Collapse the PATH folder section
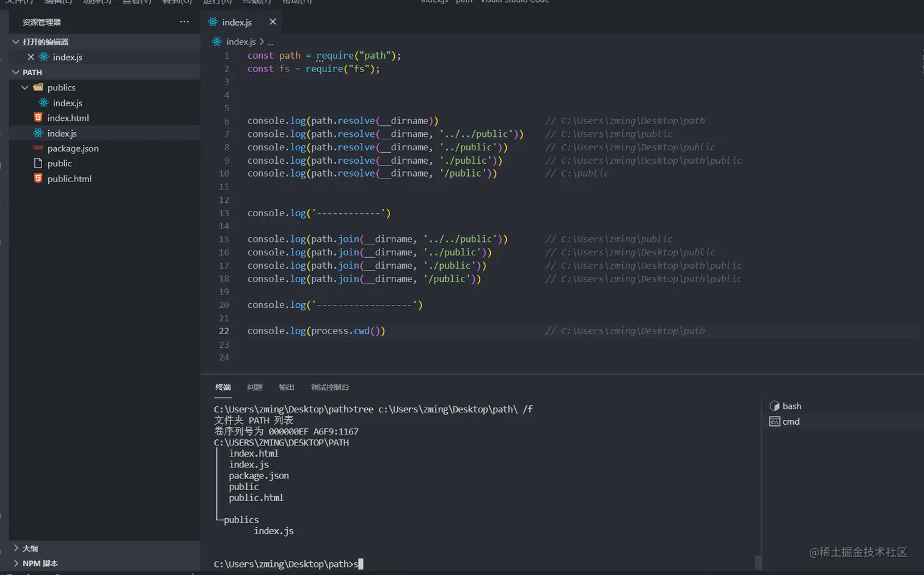This screenshot has height=575, width=924. pyautogui.click(x=16, y=72)
